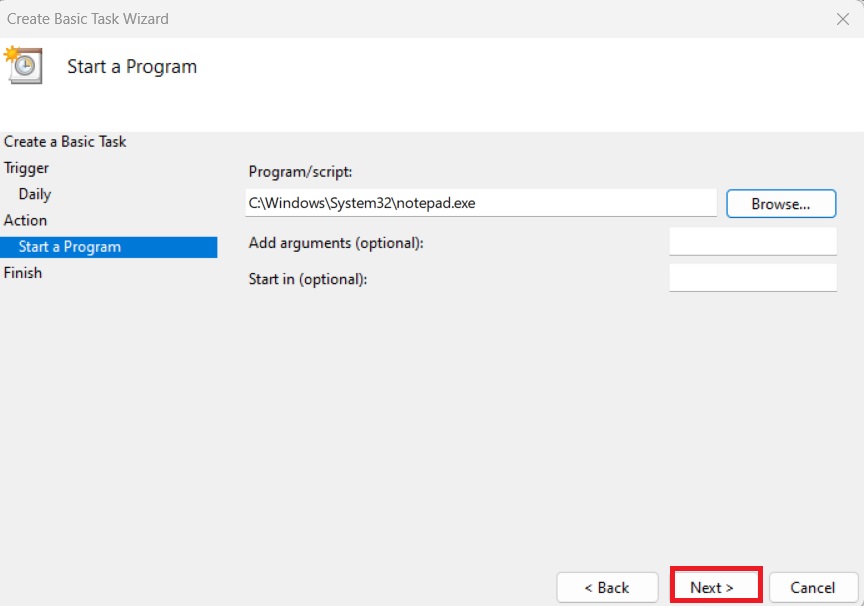Select the Daily sub-step in sidebar
864x606 pixels.
[35, 194]
